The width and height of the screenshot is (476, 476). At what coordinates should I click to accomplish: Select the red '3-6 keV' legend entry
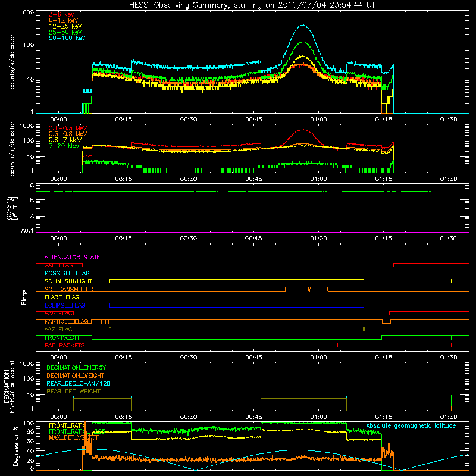[62, 14]
